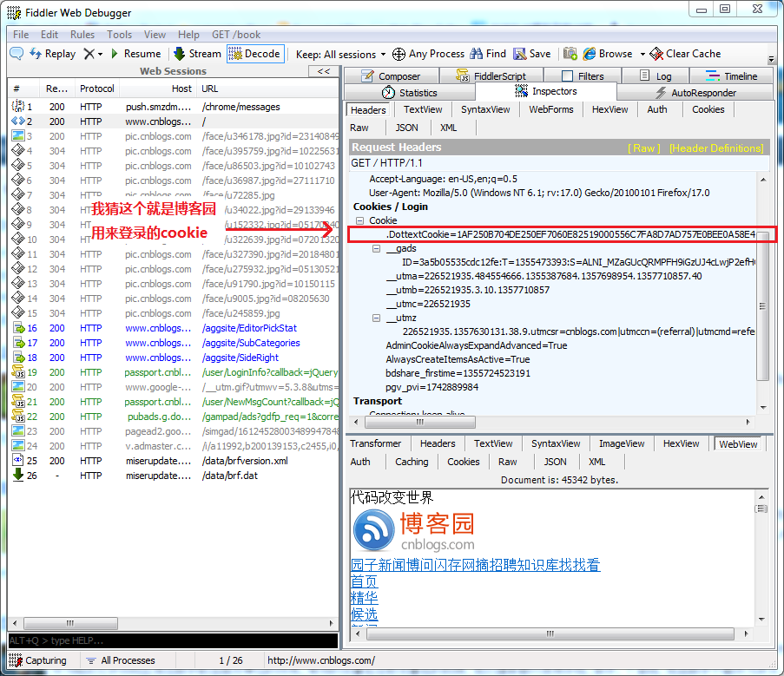Screen dimensions: 784x676
Task: Select response ImageView tab
Action: [622, 443]
